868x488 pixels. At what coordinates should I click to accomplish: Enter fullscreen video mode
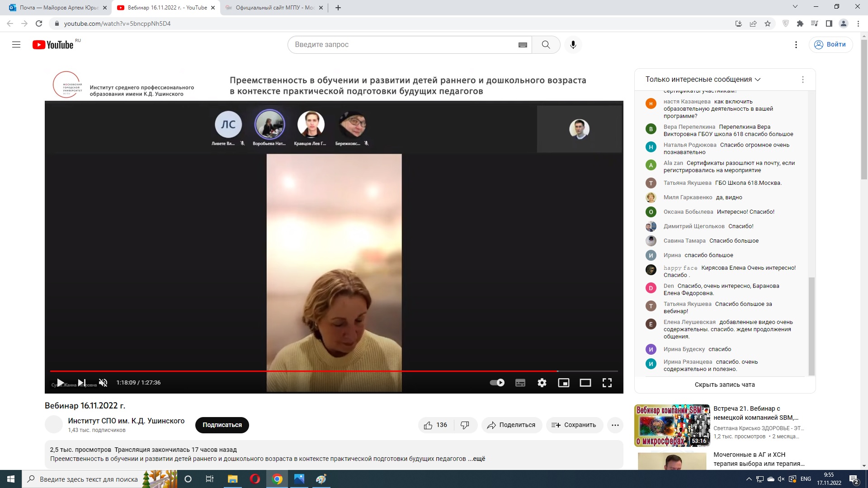607,383
